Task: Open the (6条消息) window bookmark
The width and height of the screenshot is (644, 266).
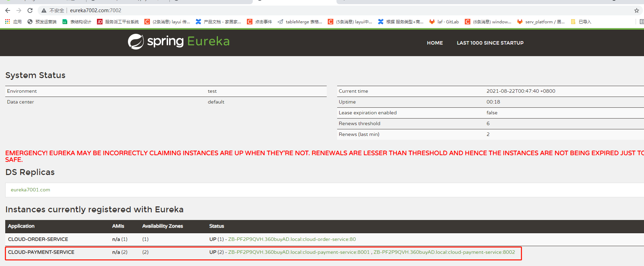Action: (488, 22)
